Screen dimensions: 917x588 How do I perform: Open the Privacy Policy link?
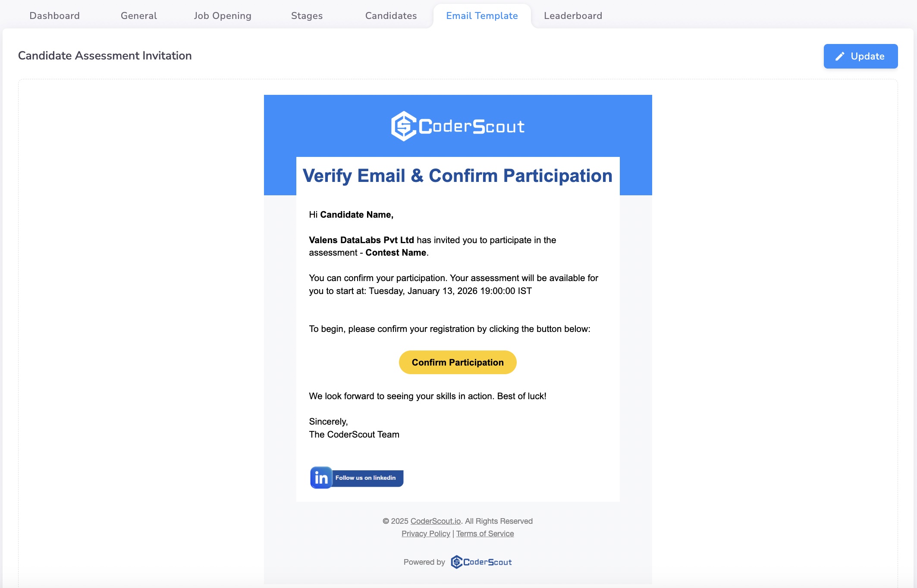[x=426, y=533]
